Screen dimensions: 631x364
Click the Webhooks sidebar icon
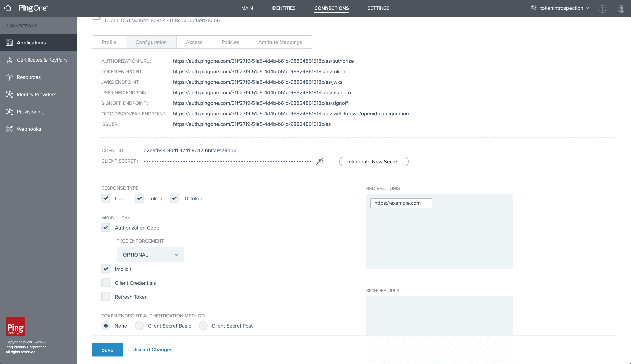coord(9,129)
